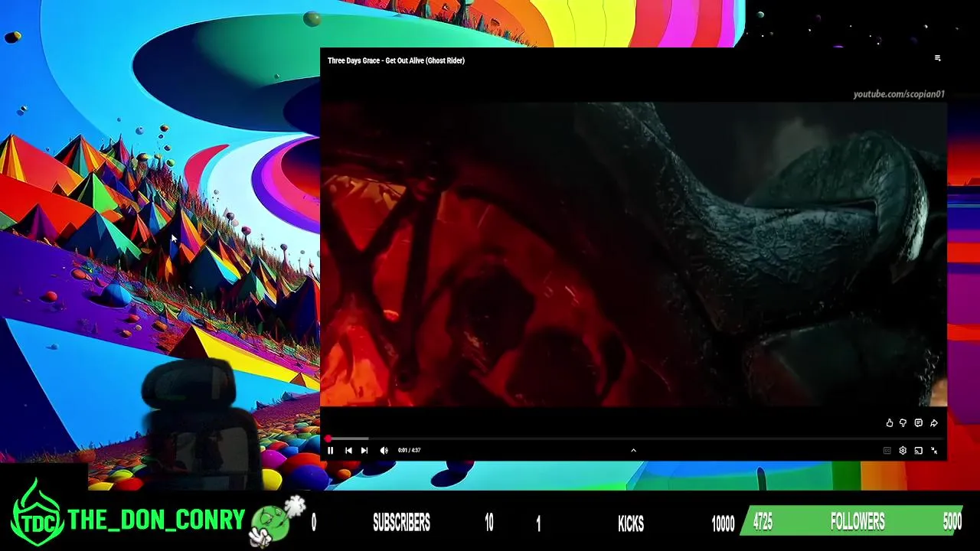Mute the video volume
Screen dimensions: 980x551
384,451
